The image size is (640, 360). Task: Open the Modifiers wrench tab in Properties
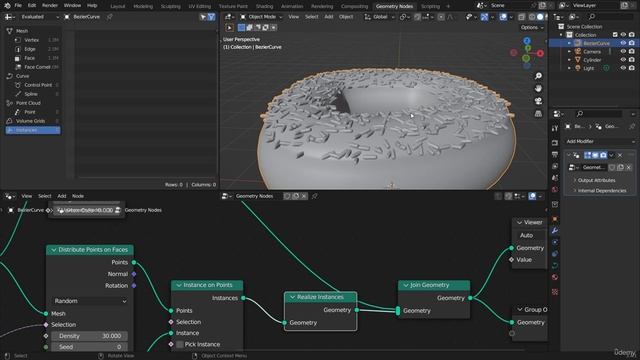tap(555, 231)
